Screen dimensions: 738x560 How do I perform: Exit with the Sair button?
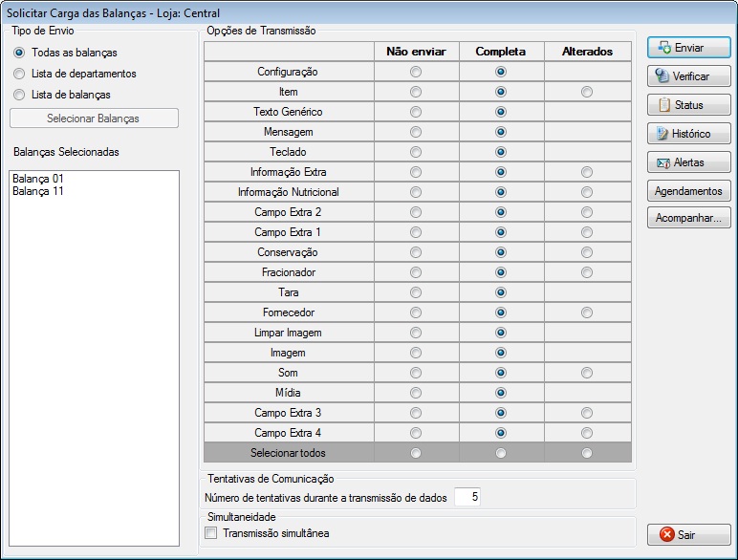(688, 534)
